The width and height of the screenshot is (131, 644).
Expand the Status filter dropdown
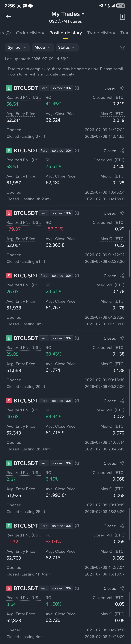[x=67, y=48]
